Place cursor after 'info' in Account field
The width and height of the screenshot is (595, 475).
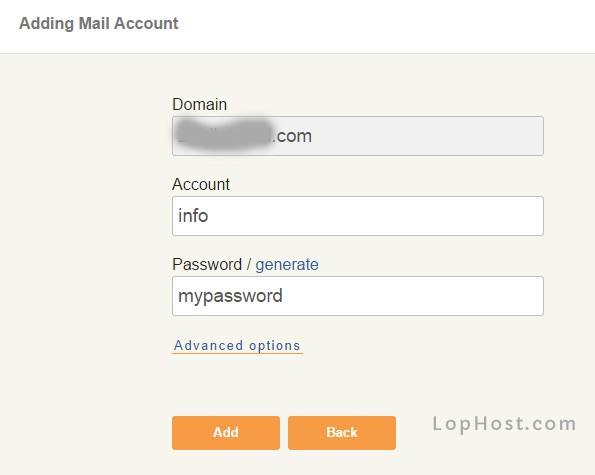point(209,216)
